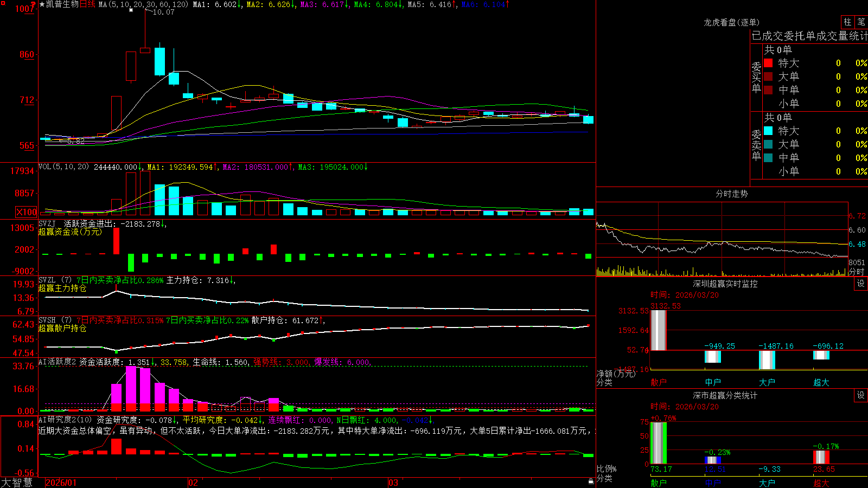
Task: Click the 已成交委托单成交量统计 header
Action: coord(809,36)
